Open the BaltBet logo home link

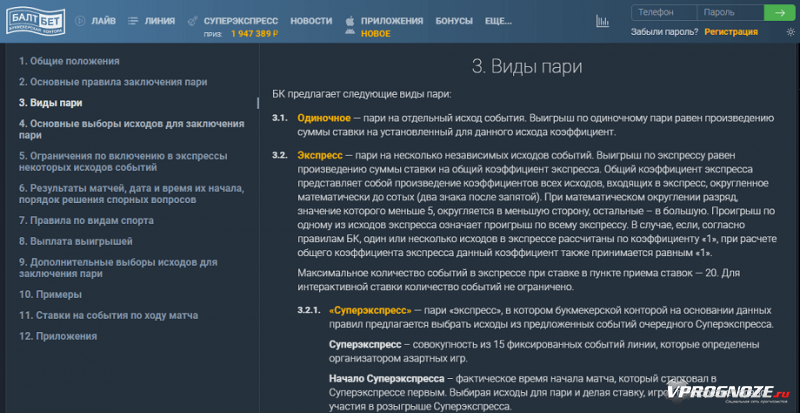coord(36,21)
